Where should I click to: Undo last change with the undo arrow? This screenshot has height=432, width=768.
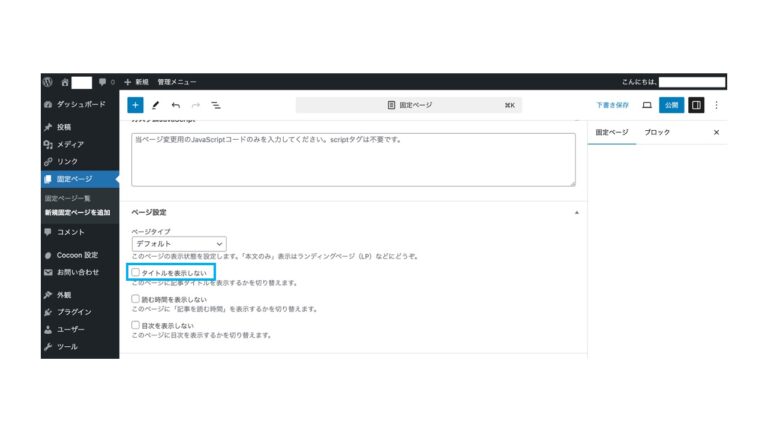176,105
